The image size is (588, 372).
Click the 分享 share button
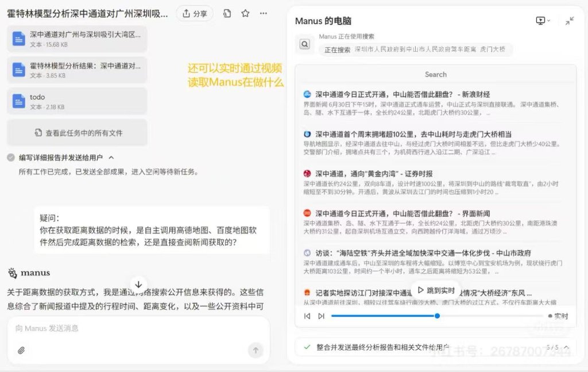click(194, 14)
